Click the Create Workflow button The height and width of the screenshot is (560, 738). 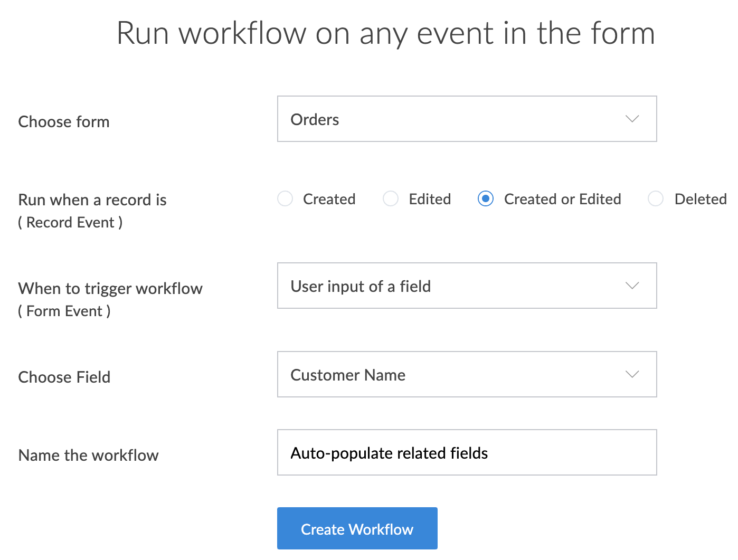pos(357,528)
